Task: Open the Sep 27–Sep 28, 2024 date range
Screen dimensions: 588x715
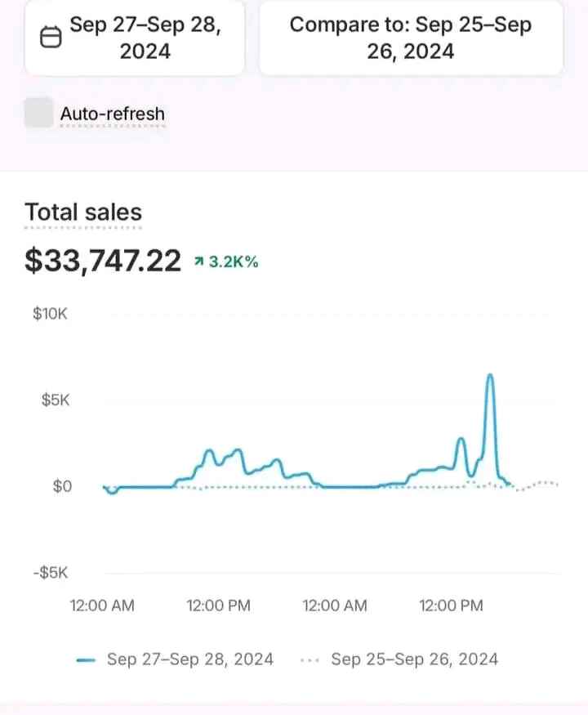Action: point(145,38)
